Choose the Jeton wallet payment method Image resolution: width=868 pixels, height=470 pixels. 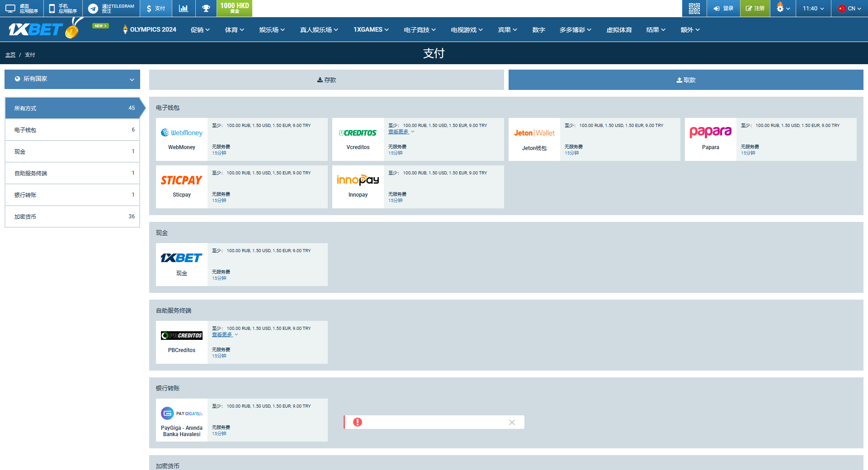(594, 139)
